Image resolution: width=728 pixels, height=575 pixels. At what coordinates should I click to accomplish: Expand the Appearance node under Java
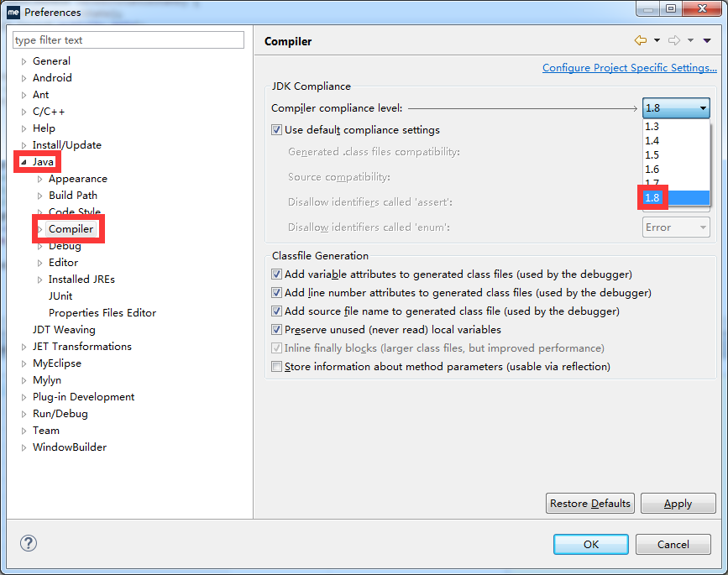(40, 179)
